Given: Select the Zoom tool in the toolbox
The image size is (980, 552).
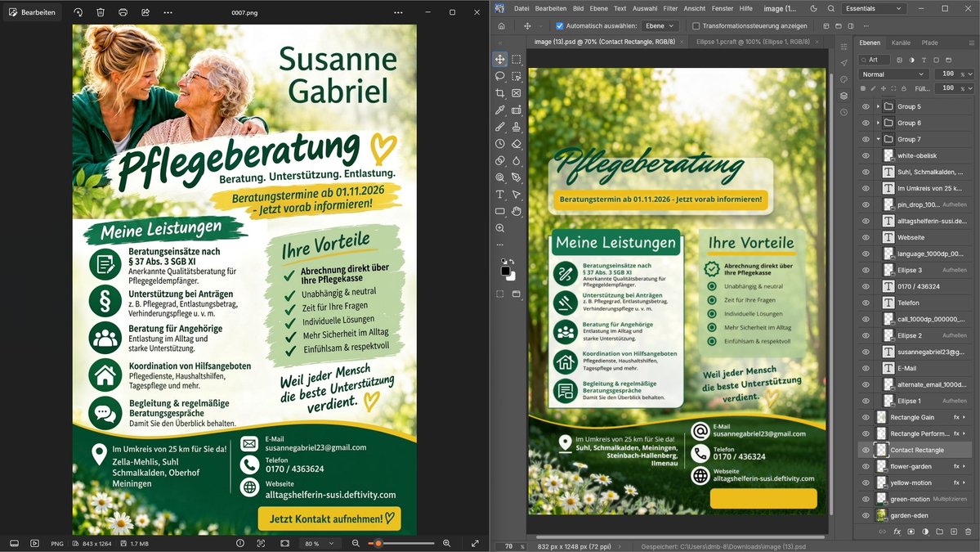Looking at the screenshot, I should pos(500,228).
